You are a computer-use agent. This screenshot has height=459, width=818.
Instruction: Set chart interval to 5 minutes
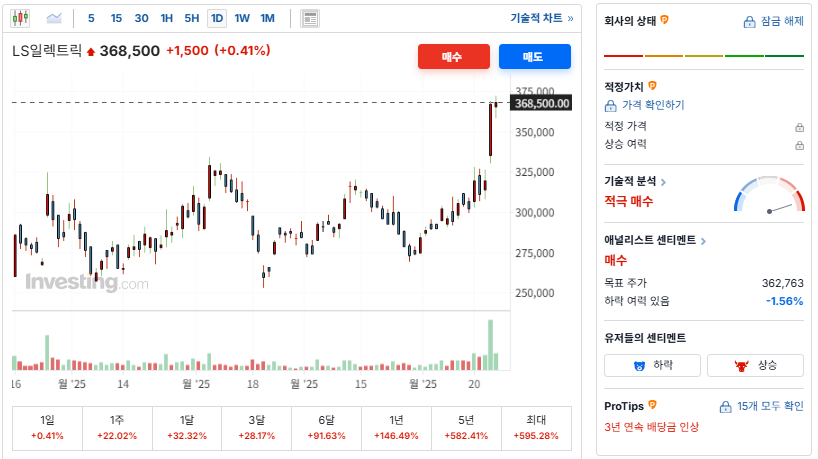click(x=91, y=18)
